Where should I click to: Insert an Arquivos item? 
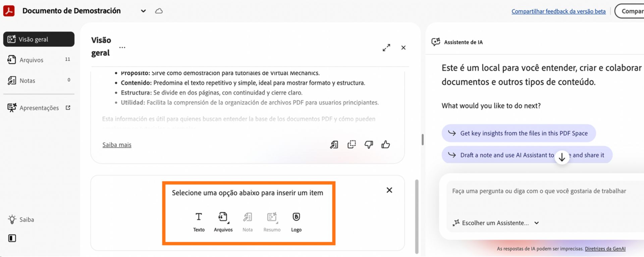click(223, 222)
